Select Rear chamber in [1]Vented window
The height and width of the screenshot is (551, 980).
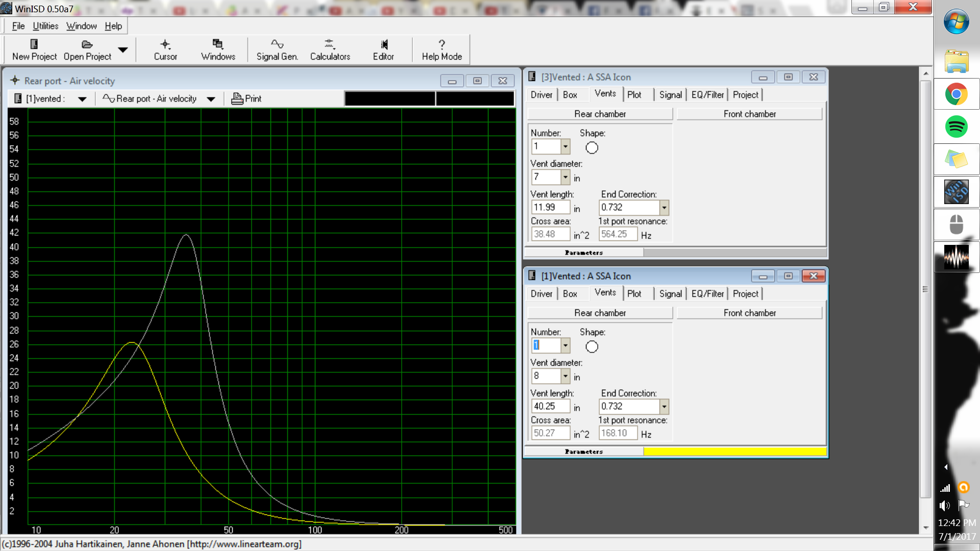[600, 313]
